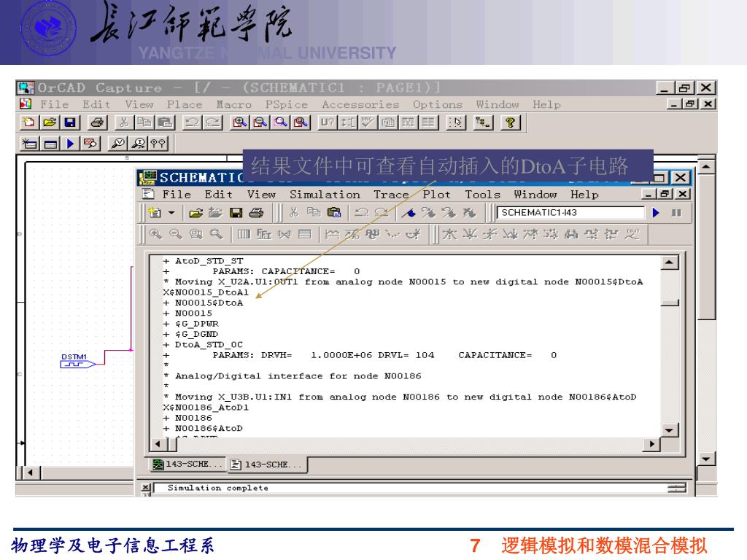The width and height of the screenshot is (747, 560).
Task: Click the Print icon in Capture toolbar
Action: (97, 122)
